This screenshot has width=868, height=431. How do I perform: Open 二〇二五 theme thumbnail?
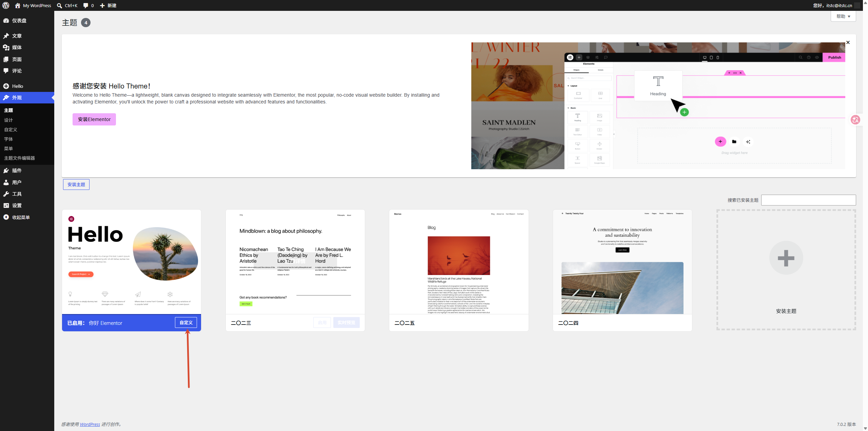click(459, 262)
